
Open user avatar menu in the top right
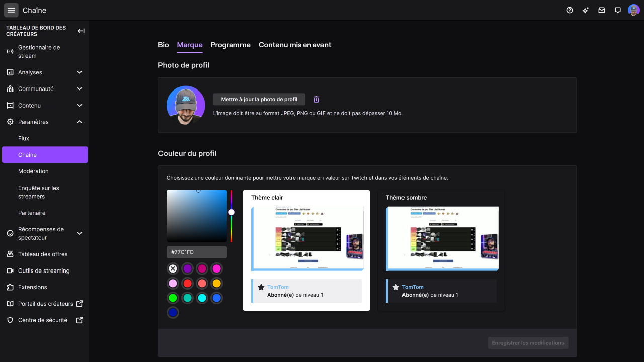coord(633,10)
